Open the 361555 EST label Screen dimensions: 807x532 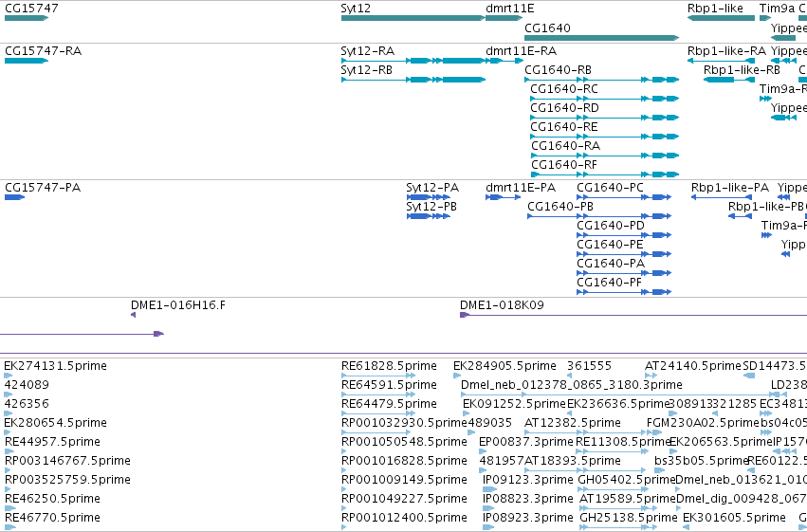pos(589,366)
